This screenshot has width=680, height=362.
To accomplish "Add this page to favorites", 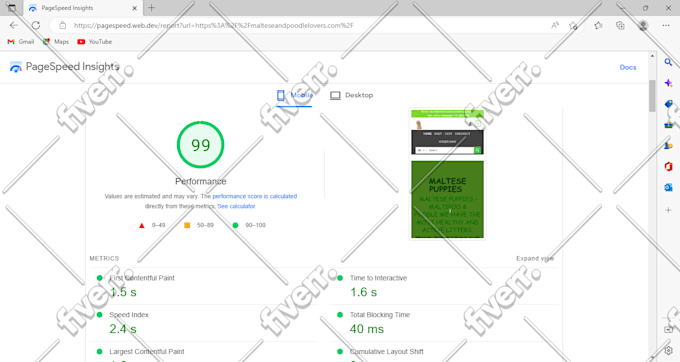I will coord(573,26).
